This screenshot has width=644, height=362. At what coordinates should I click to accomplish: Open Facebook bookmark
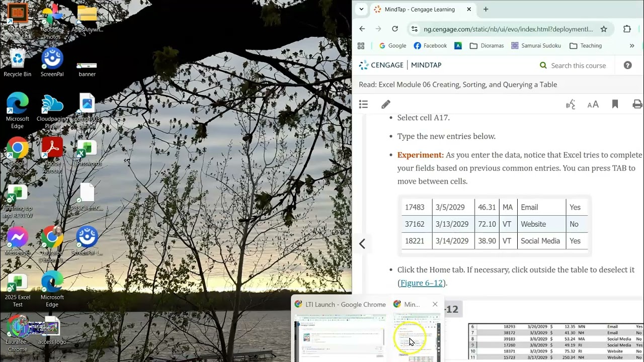click(x=430, y=46)
